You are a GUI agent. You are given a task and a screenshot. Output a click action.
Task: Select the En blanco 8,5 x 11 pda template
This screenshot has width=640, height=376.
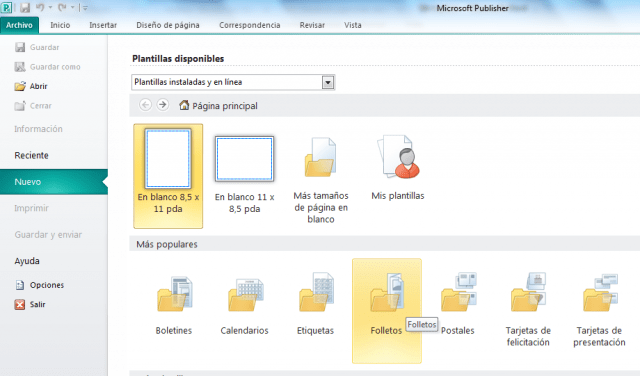168,176
